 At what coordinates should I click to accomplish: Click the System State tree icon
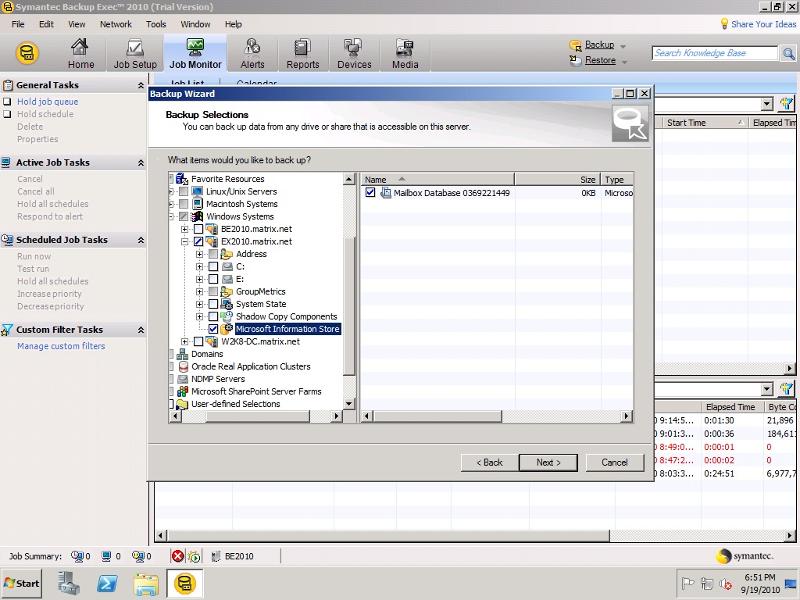pyautogui.click(x=227, y=304)
